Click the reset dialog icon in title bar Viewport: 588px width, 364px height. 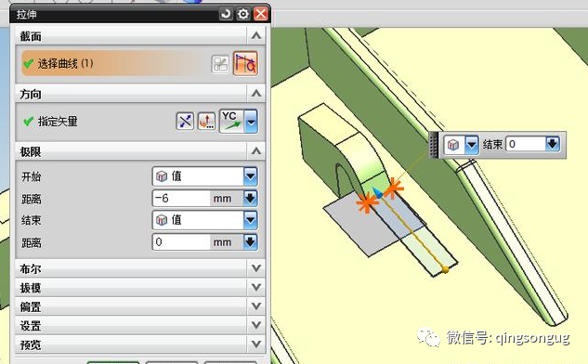click(x=226, y=14)
